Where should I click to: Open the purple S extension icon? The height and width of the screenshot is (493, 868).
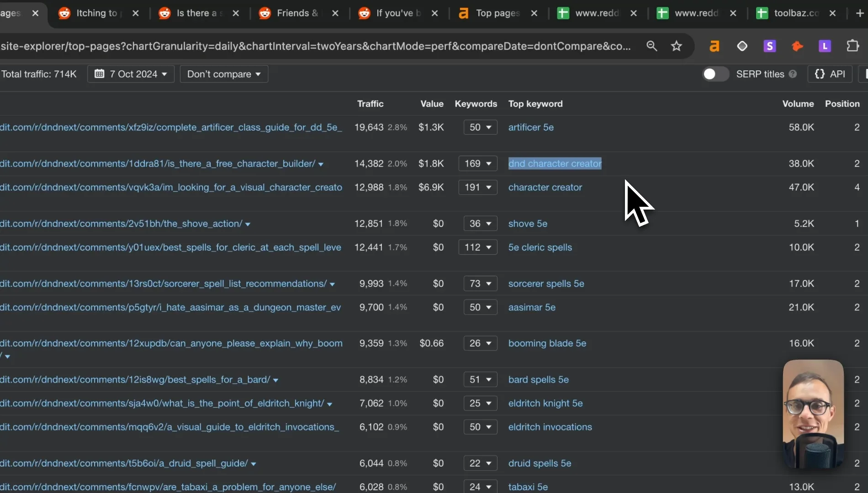pyautogui.click(x=770, y=46)
